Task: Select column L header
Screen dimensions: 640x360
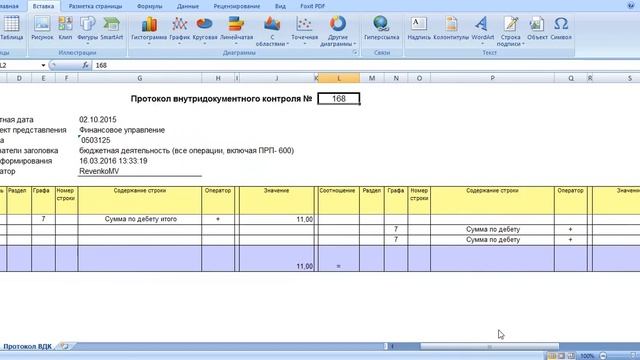Action: pos(339,78)
